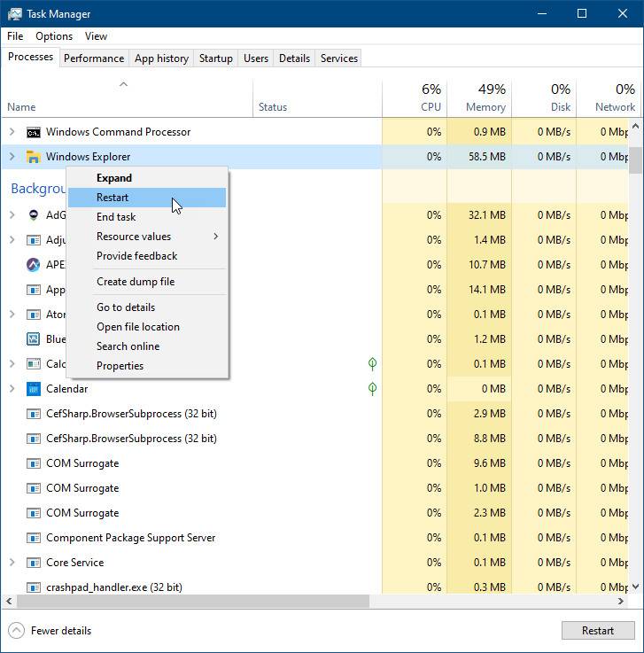
Task: Click the vertical scrollbar up arrow
Action: (x=635, y=126)
